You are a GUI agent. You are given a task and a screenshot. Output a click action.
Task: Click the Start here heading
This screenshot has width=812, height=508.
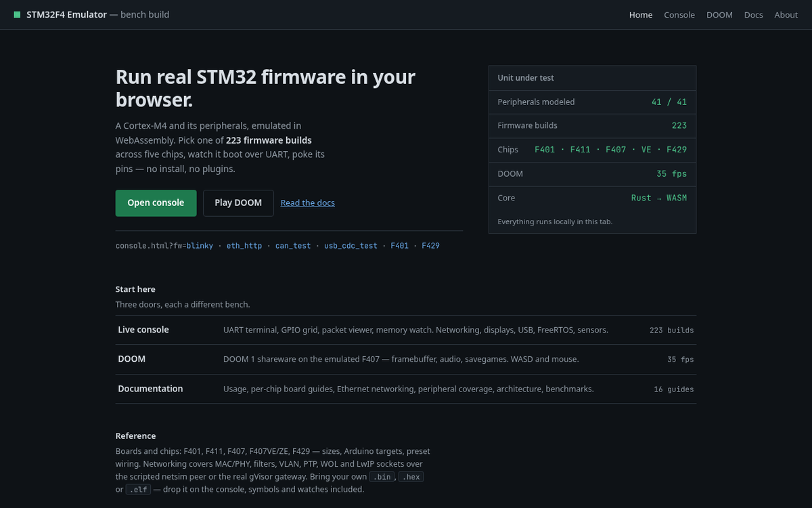click(135, 289)
